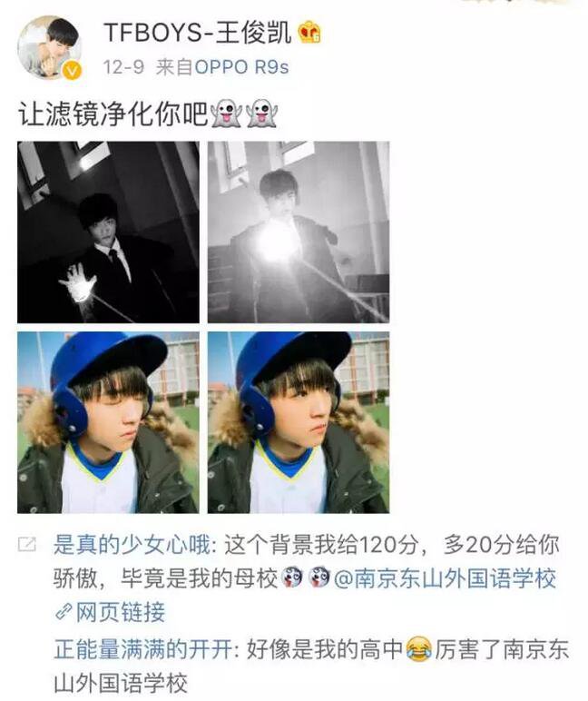This screenshot has width=588, height=701.
Task: Open @南京东山外国语学校 mention
Action: coord(445,578)
